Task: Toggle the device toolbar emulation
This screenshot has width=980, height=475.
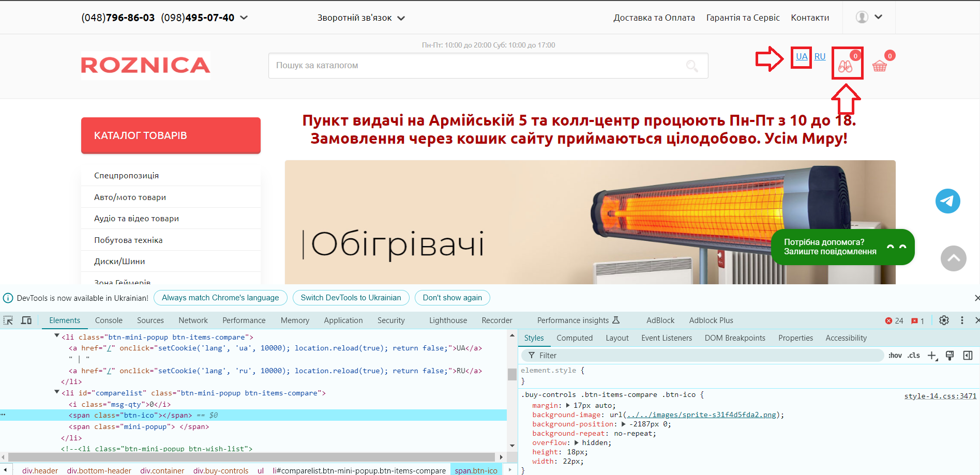Action: click(26, 320)
